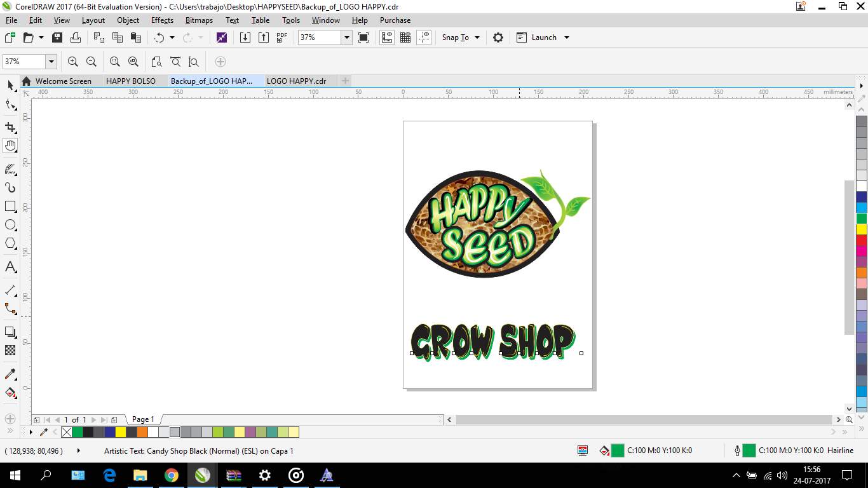Click the Import icon

(245, 37)
